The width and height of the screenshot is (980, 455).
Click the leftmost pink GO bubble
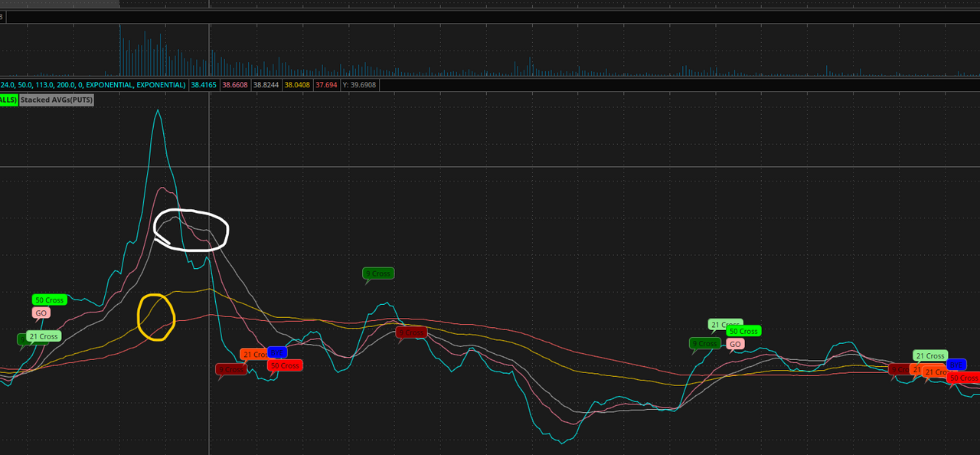[41, 313]
